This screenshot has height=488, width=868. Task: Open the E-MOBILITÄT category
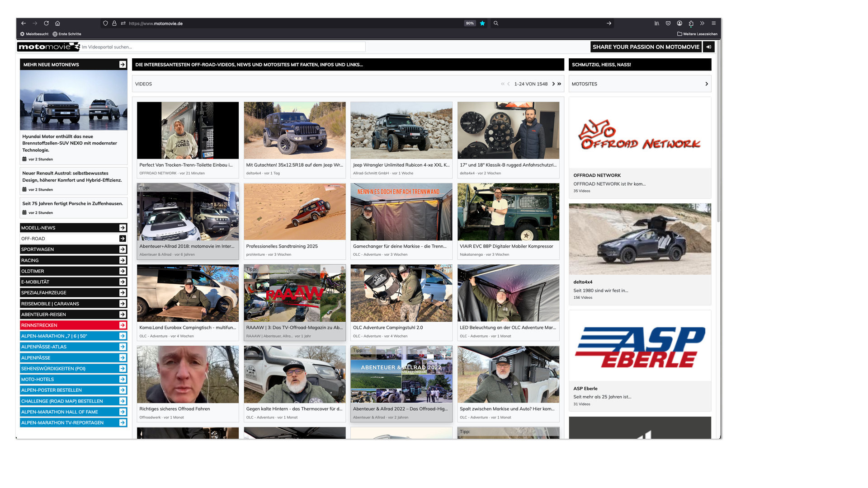[73, 282]
